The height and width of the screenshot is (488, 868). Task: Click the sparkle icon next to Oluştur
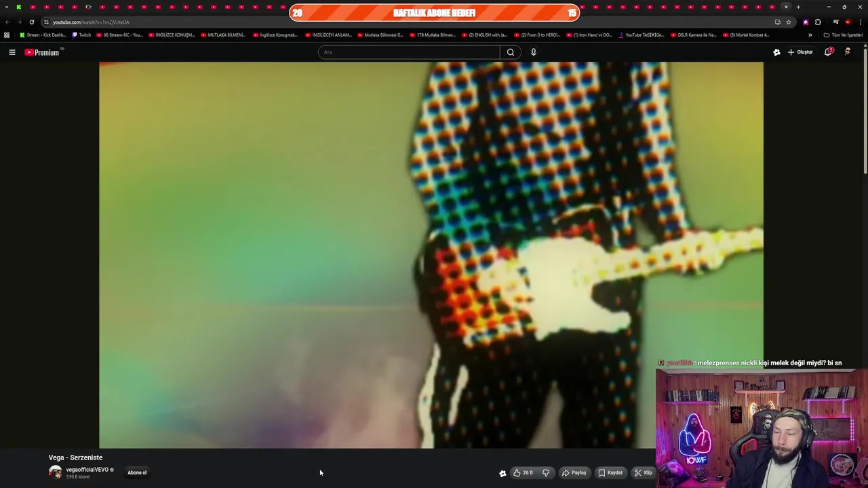click(776, 52)
